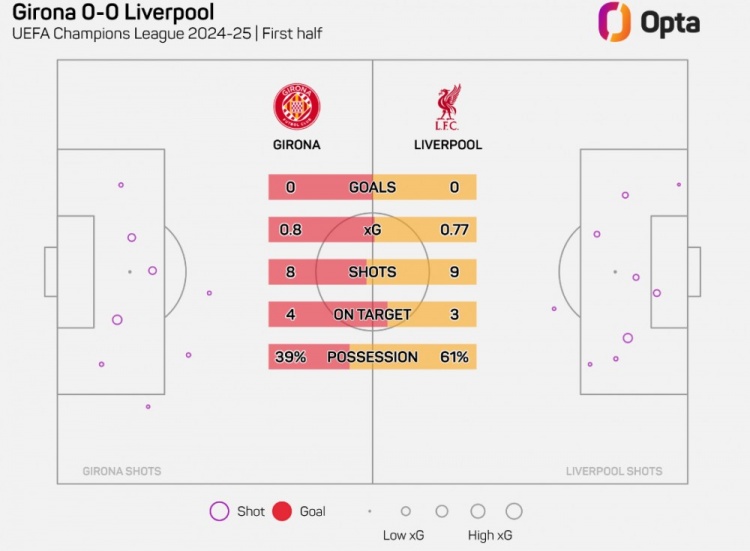Click the SHOTS stat label
Viewport: 750px width, 551px height.
pyautogui.click(x=372, y=272)
